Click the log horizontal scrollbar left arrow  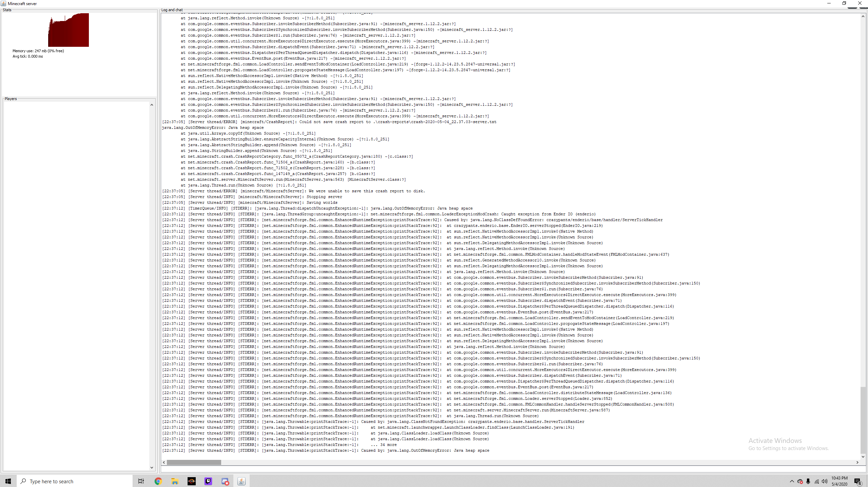point(164,463)
